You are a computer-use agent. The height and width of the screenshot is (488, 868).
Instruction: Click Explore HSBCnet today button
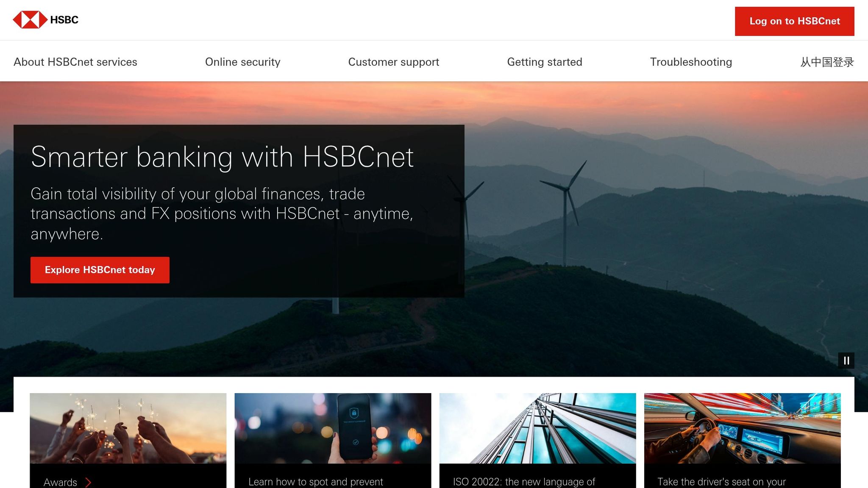point(100,270)
